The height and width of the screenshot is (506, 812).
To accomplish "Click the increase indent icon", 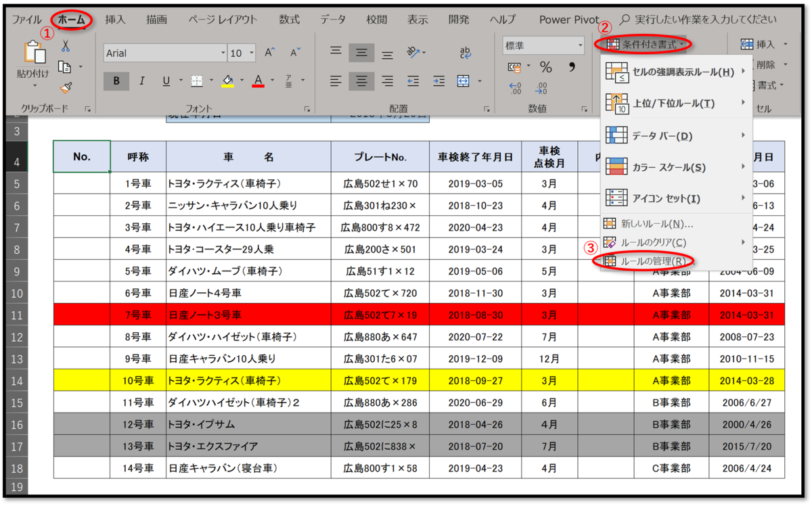I will pos(438,81).
